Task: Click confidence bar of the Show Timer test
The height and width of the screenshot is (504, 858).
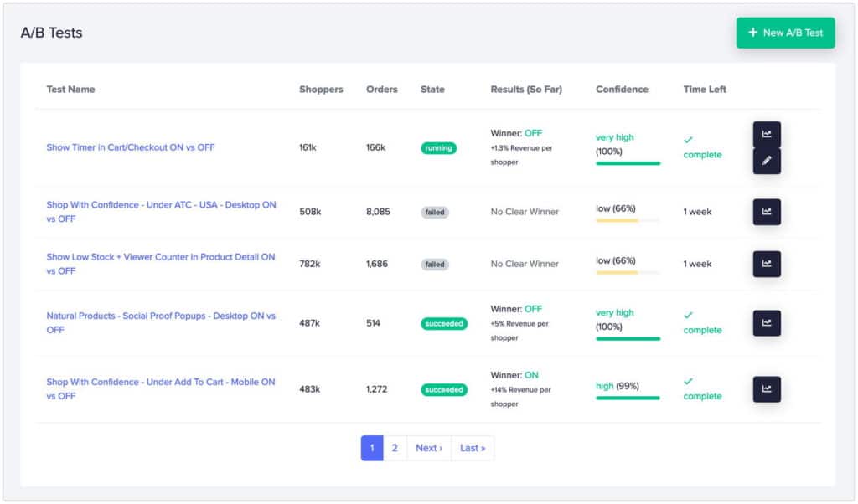Action: click(628, 163)
